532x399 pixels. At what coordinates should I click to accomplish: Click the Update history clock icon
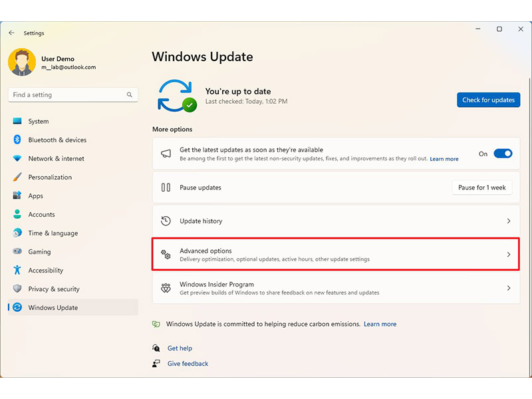coord(166,221)
